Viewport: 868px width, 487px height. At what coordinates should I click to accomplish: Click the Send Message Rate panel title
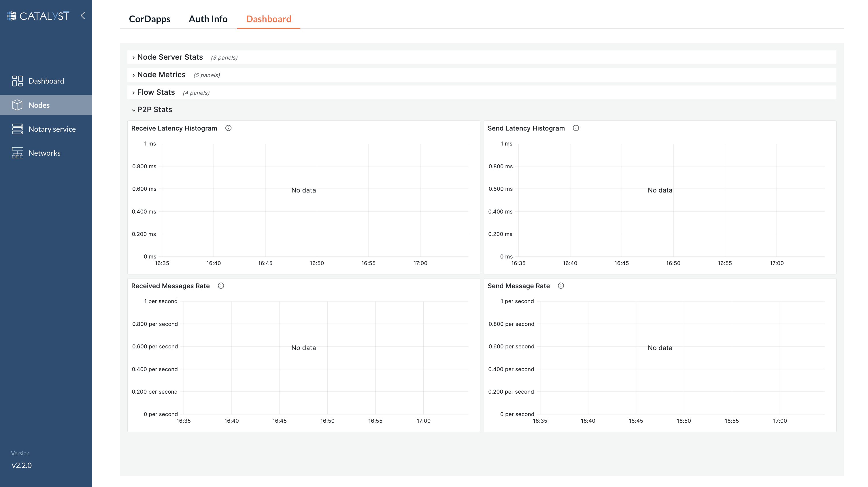coord(518,286)
